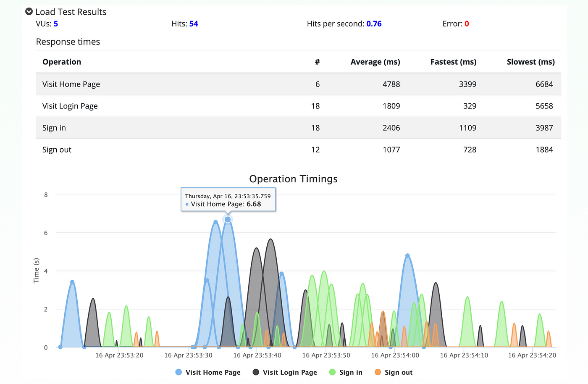Click the Operation Timings chart title

[x=293, y=179]
